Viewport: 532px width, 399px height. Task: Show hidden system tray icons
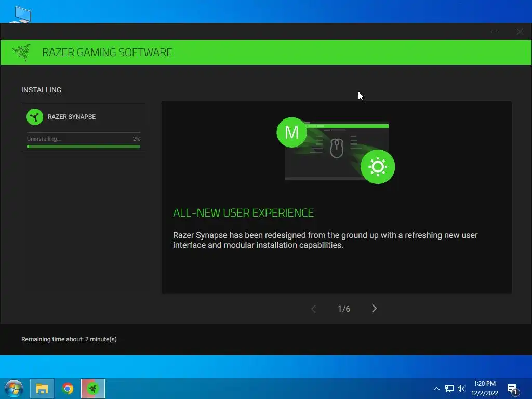[x=436, y=389]
